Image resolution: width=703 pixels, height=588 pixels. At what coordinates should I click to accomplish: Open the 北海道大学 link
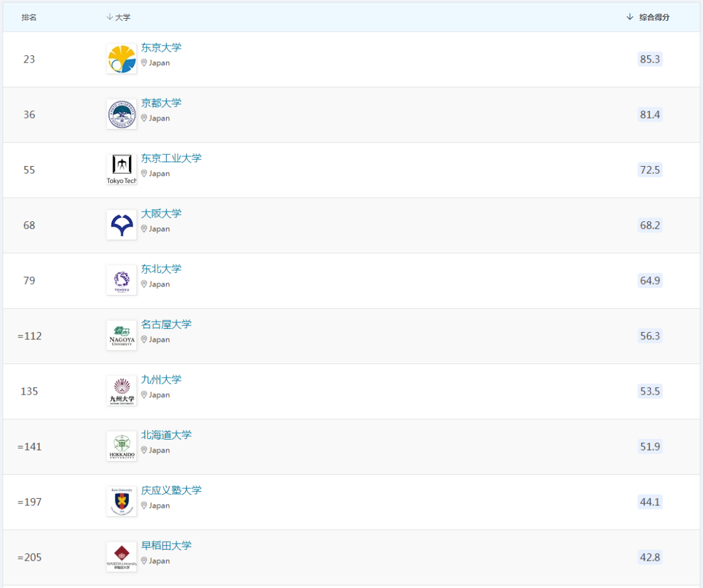click(167, 435)
